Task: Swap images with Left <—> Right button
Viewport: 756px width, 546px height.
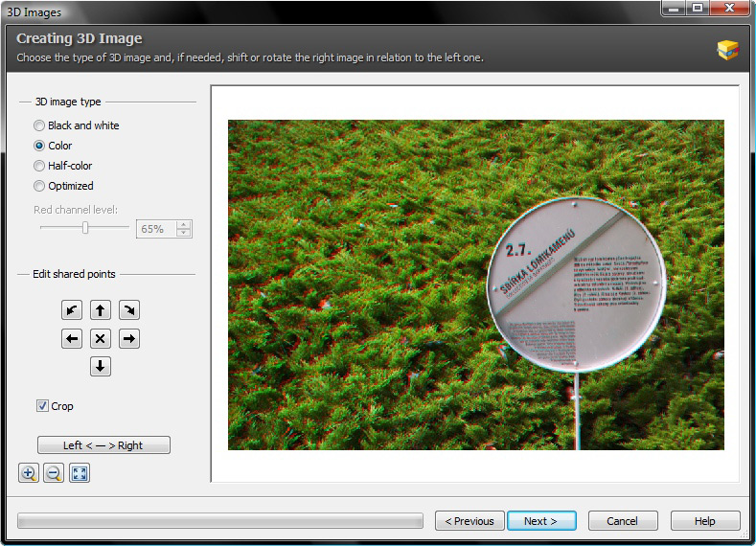Action: [103, 445]
